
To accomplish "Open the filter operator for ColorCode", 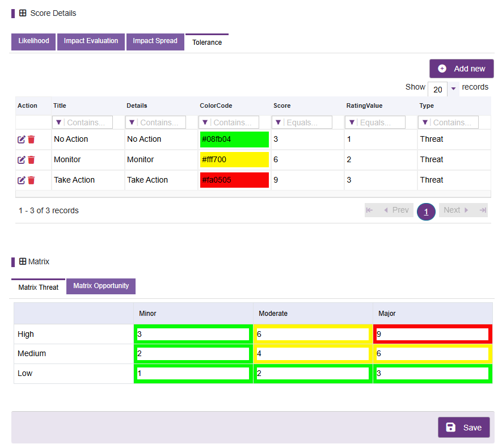I will click(205, 122).
